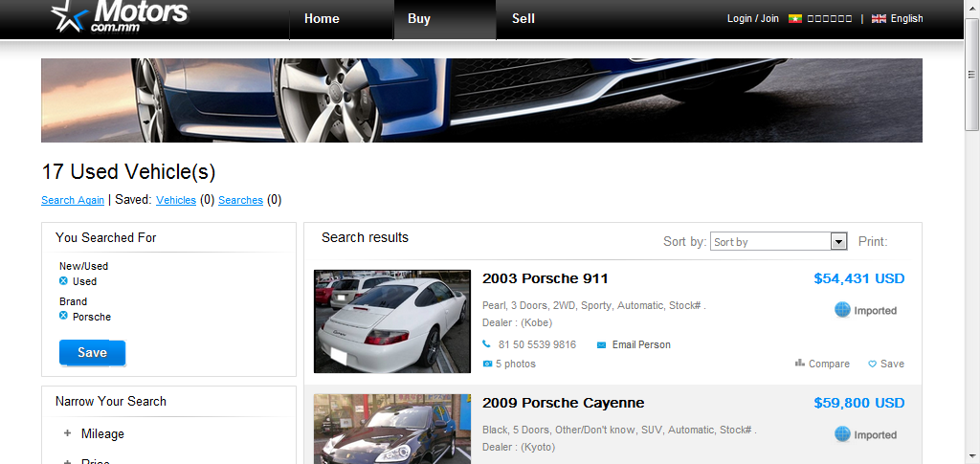Screen dimensions: 980x464
Task: Click phone icon for the 2003 Porsche 911
Action: (487, 344)
